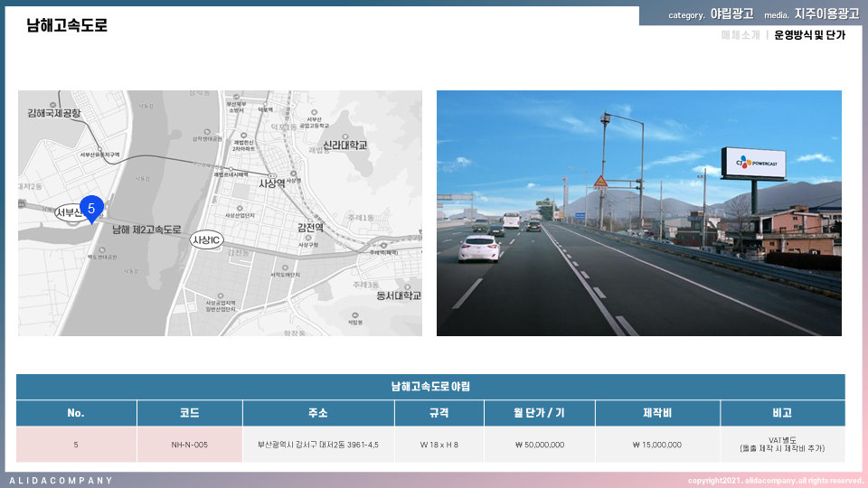The width and height of the screenshot is (868, 488).
Task: Open the 매체소개 tab
Action: click(x=741, y=35)
